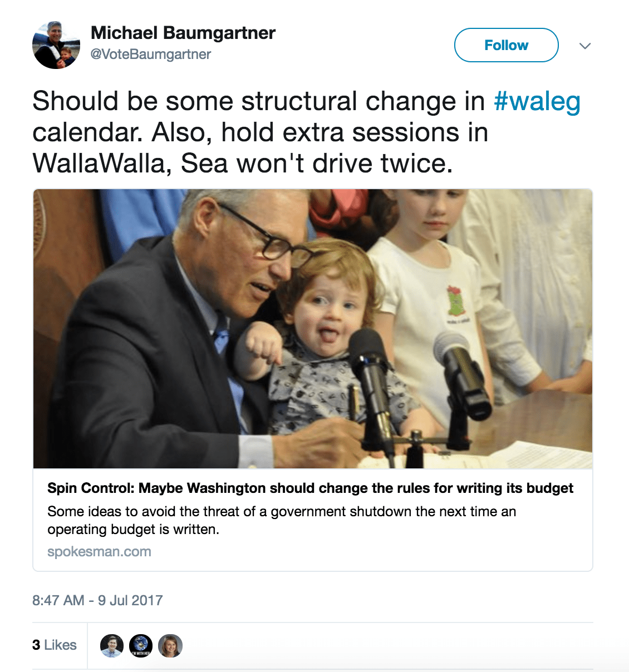Click the tweet text about WallaWalla sessions

point(306,132)
